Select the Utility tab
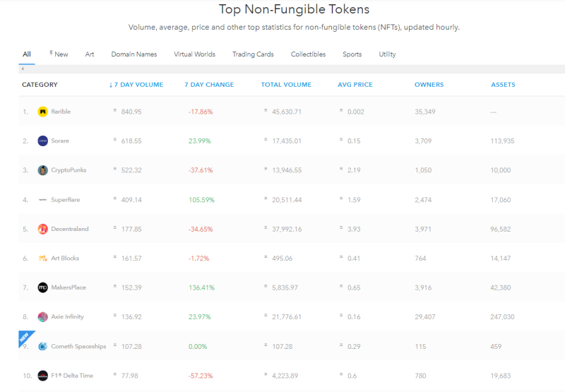 [x=387, y=54]
